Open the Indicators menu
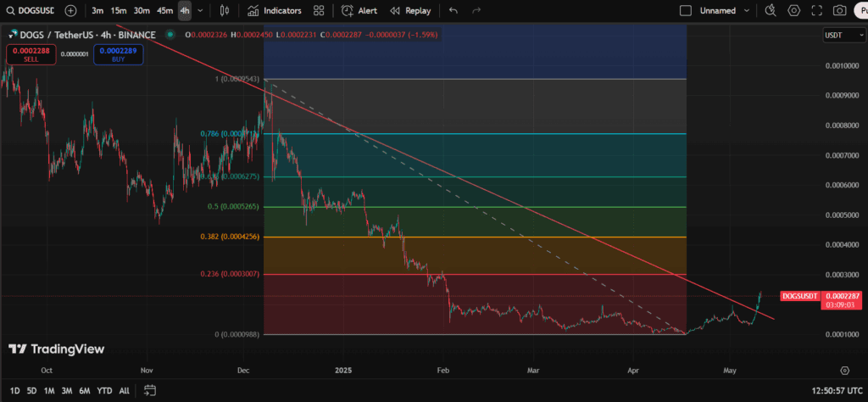The height and width of the screenshot is (402, 868). tap(275, 11)
